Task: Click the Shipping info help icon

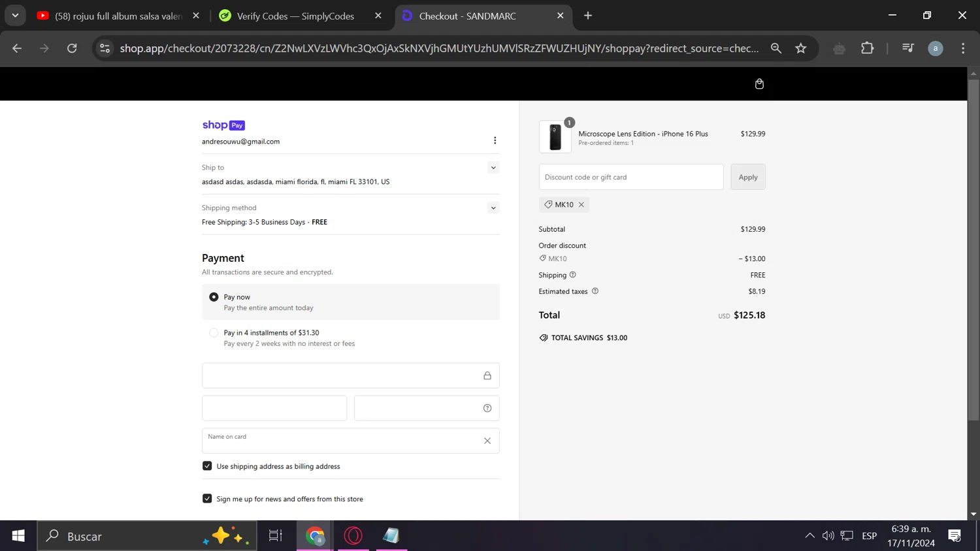Action: (x=572, y=275)
